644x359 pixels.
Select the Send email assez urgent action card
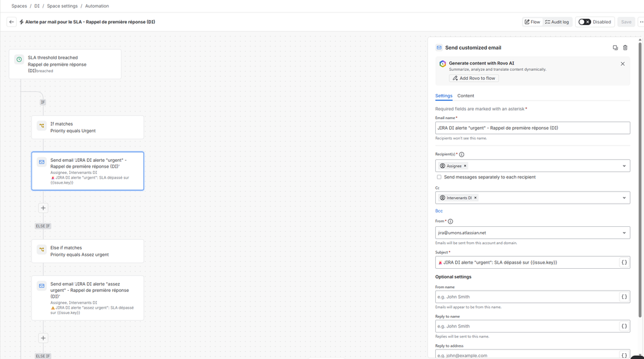88,298
